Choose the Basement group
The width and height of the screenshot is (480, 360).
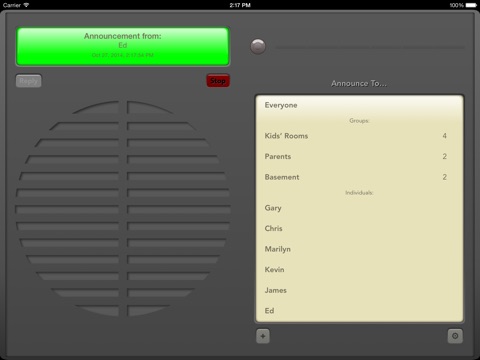[x=359, y=177]
